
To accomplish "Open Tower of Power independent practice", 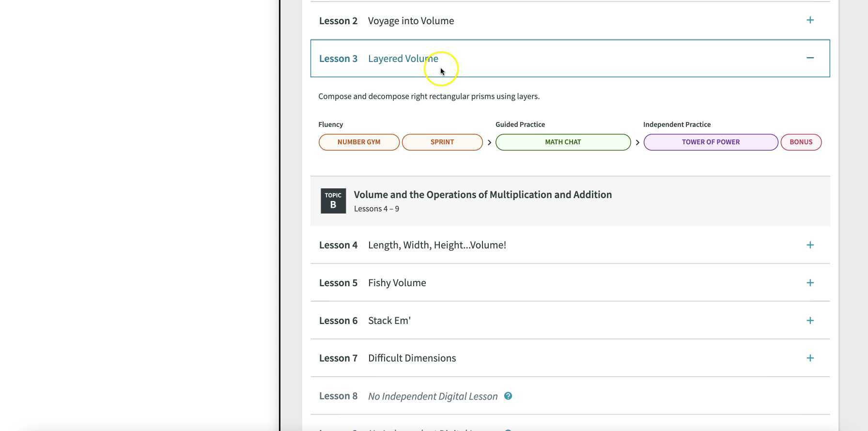I will click(x=711, y=142).
